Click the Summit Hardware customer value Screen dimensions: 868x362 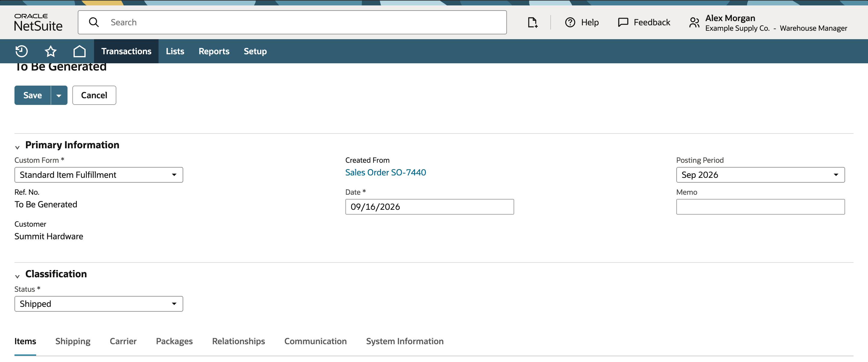(x=49, y=236)
